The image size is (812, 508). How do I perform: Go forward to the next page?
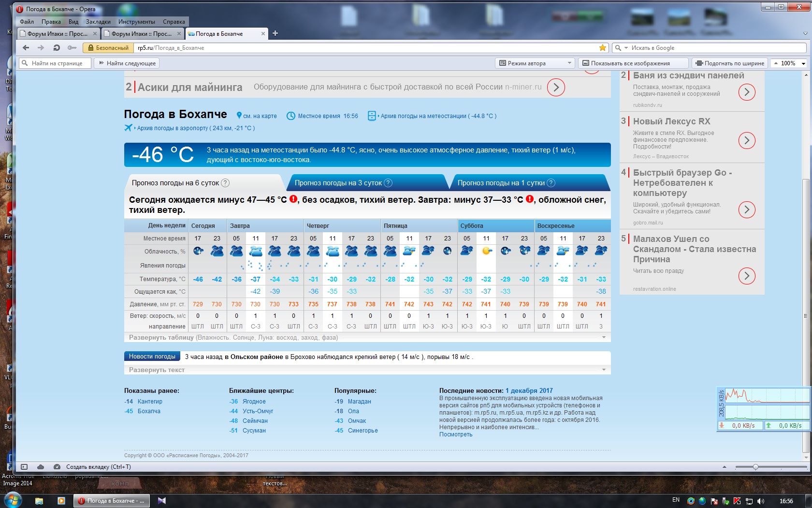41,48
